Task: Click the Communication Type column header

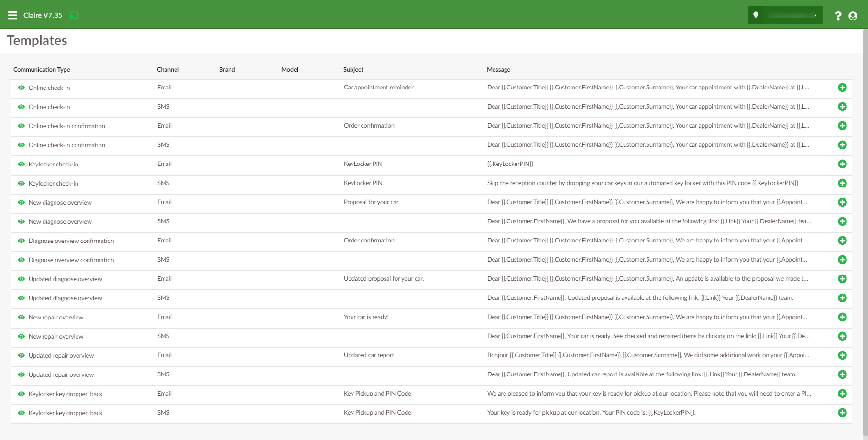Action: pyautogui.click(x=42, y=69)
